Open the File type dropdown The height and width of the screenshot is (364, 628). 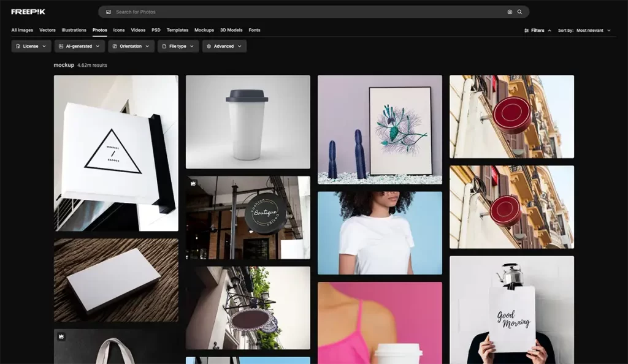[178, 46]
